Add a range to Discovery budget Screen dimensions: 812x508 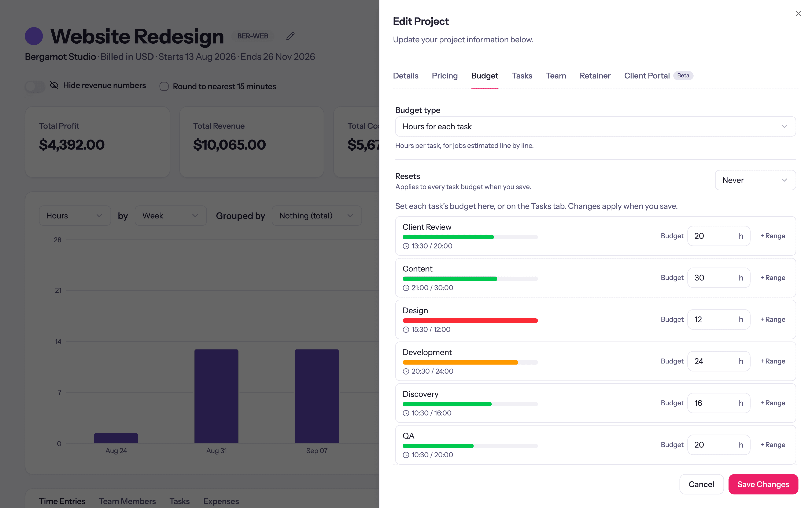tap(772, 403)
